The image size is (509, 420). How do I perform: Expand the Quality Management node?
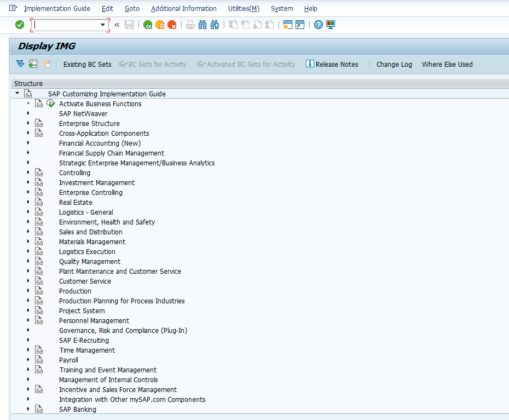28,261
